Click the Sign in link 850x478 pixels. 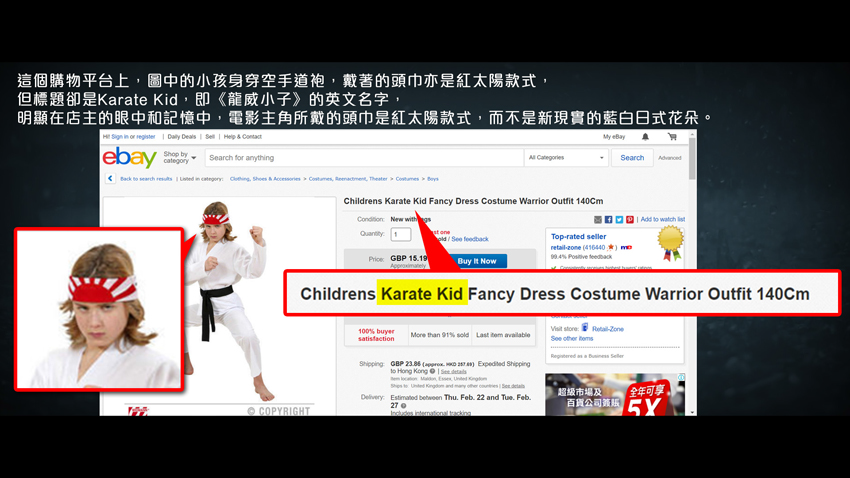click(120, 137)
